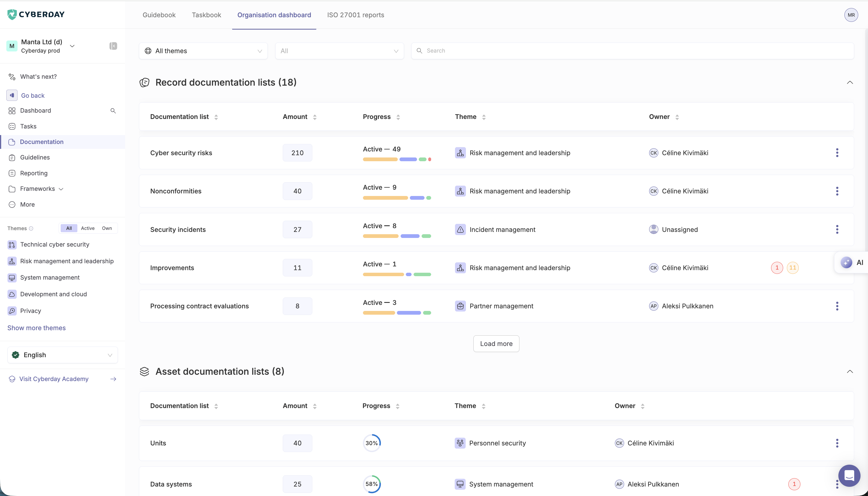Collapse the sidebar panel icon
The height and width of the screenshot is (496, 868).
click(x=113, y=46)
